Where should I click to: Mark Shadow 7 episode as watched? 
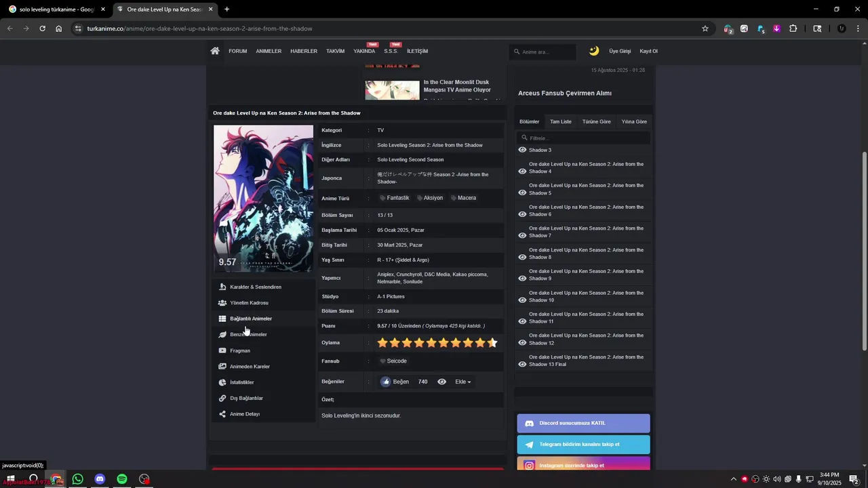(522, 235)
